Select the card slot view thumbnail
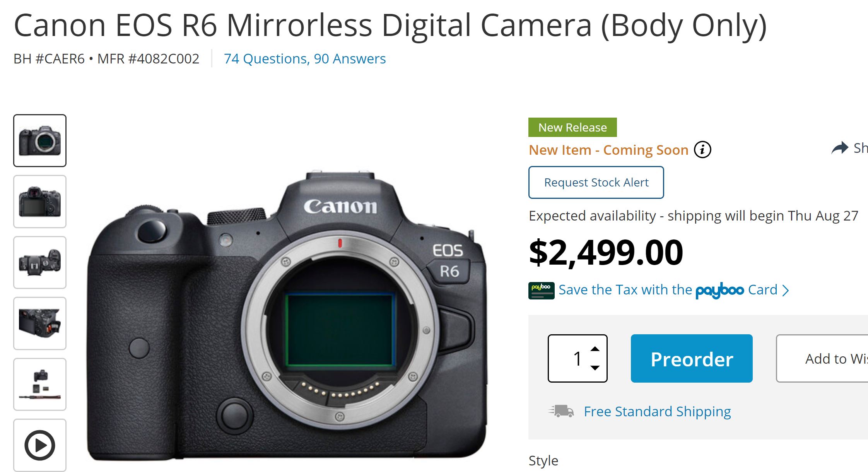Image resolution: width=868 pixels, height=472 pixels. tap(40, 323)
